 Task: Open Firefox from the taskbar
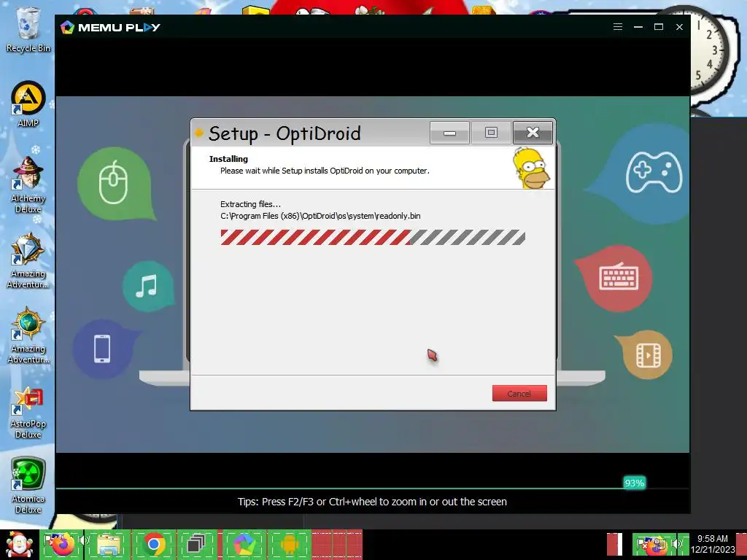(63, 544)
